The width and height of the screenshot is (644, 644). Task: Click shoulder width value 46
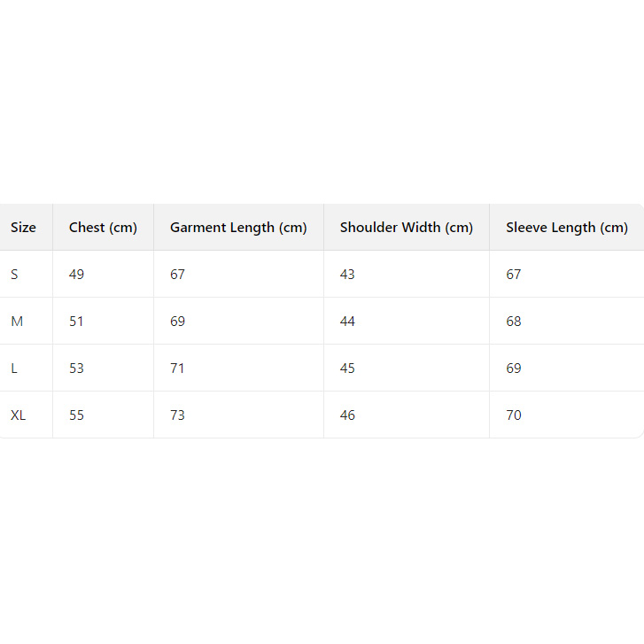pyautogui.click(x=347, y=415)
